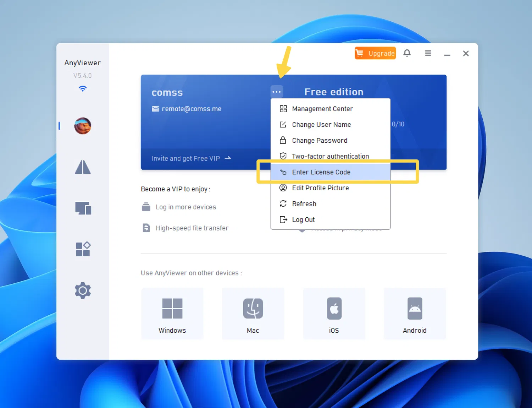This screenshot has width=532, height=408.
Task: Click the arrow beside Invite and get Free VIP
Action: coord(228,158)
